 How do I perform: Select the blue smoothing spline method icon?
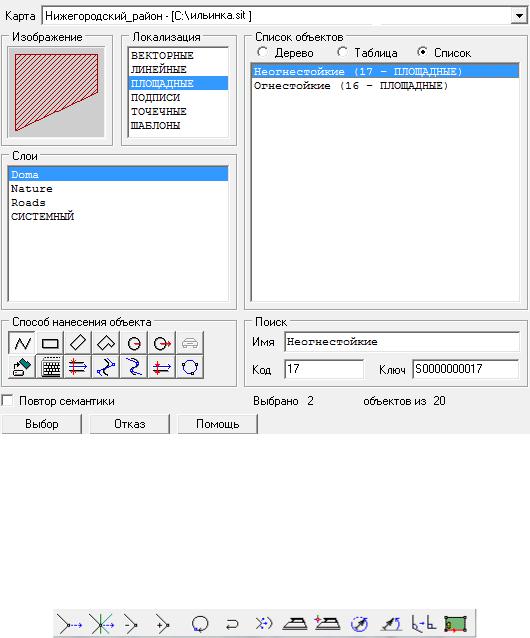(106, 367)
